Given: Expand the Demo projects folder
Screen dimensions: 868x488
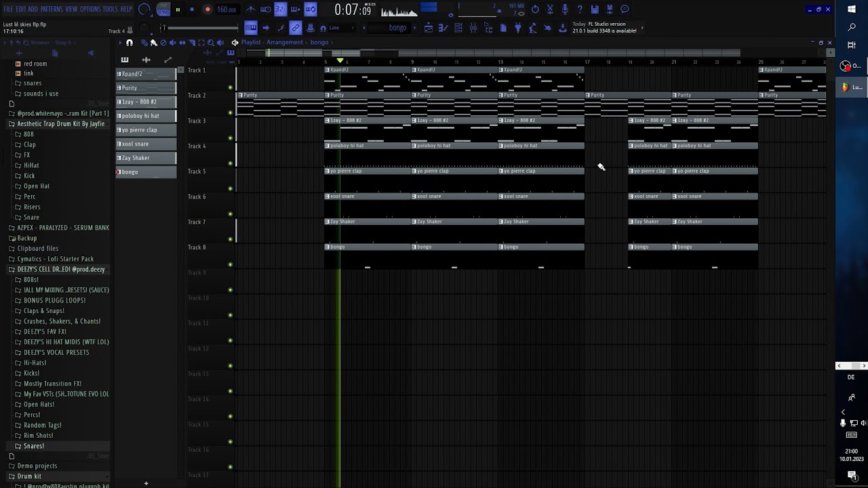Looking at the screenshot, I should click(x=37, y=466).
